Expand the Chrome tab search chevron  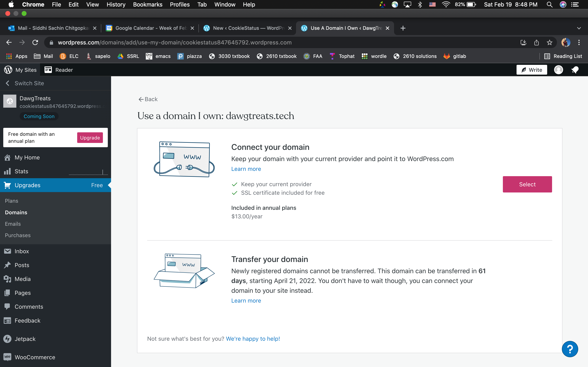coord(579,28)
